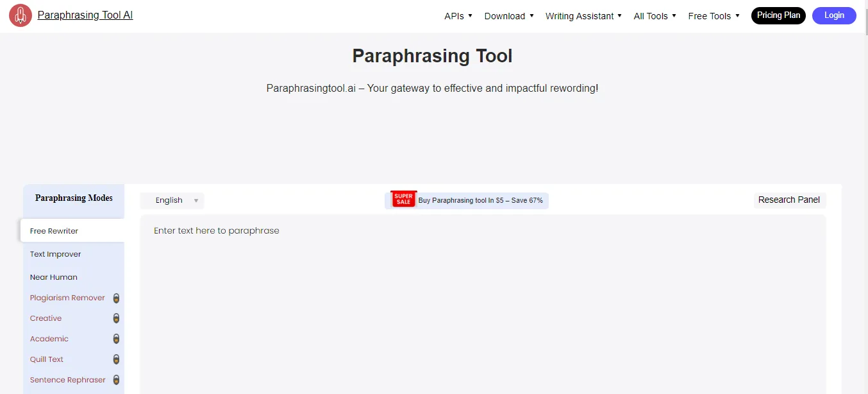Open the Pricing Plan page
This screenshot has width=868, height=394.
pos(778,15)
